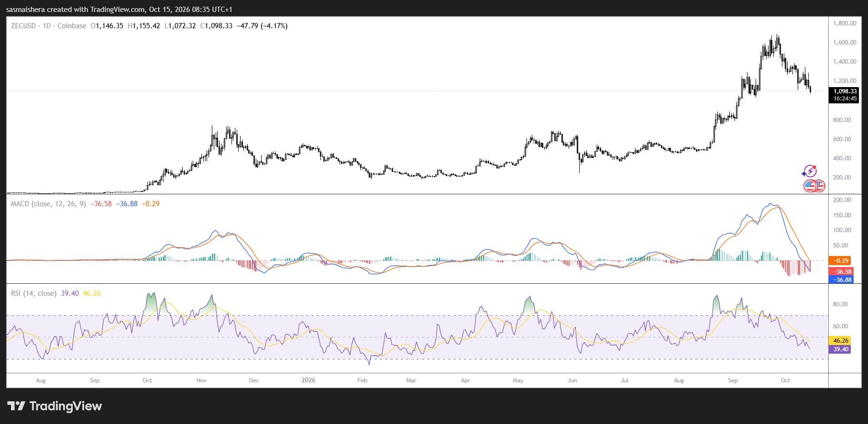The image size is (868, 424).
Task: Click the Oct marker at right of time axis
Action: tap(785, 380)
